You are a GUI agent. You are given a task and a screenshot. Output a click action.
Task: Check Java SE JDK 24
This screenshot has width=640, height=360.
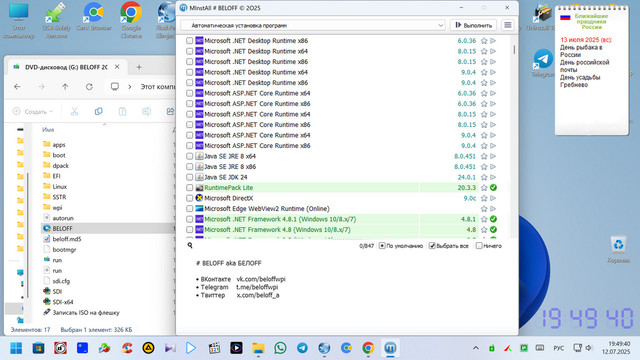pyautogui.click(x=189, y=177)
